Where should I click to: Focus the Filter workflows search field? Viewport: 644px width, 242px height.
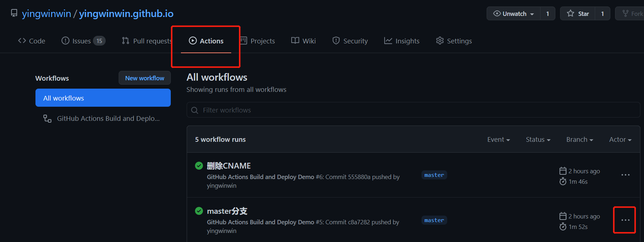pos(413,110)
